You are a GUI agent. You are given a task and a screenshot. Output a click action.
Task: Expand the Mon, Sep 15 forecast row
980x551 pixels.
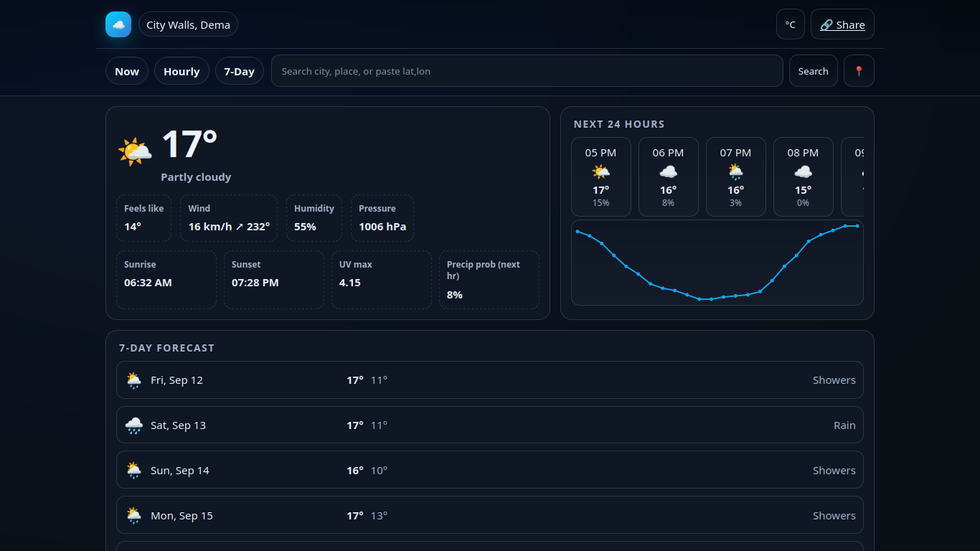click(489, 515)
